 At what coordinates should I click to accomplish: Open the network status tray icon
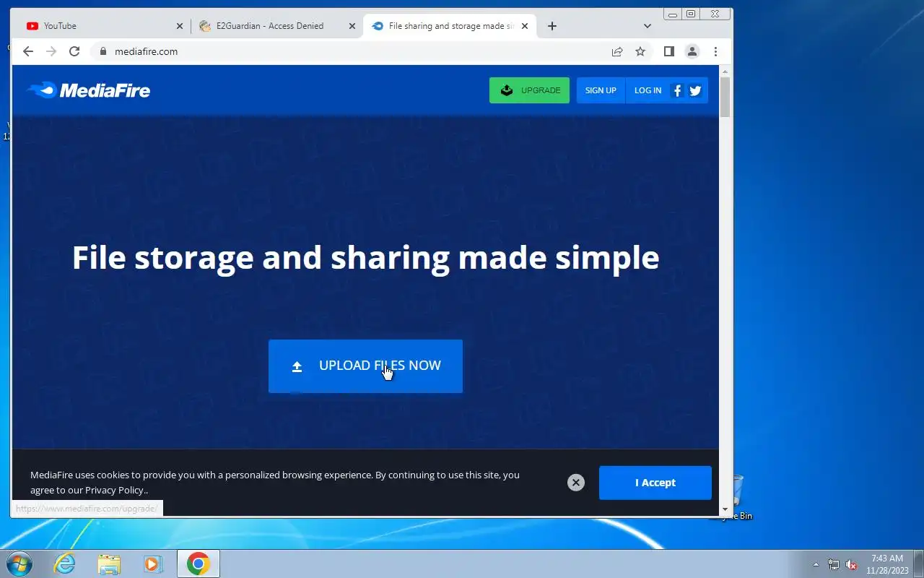[834, 564]
